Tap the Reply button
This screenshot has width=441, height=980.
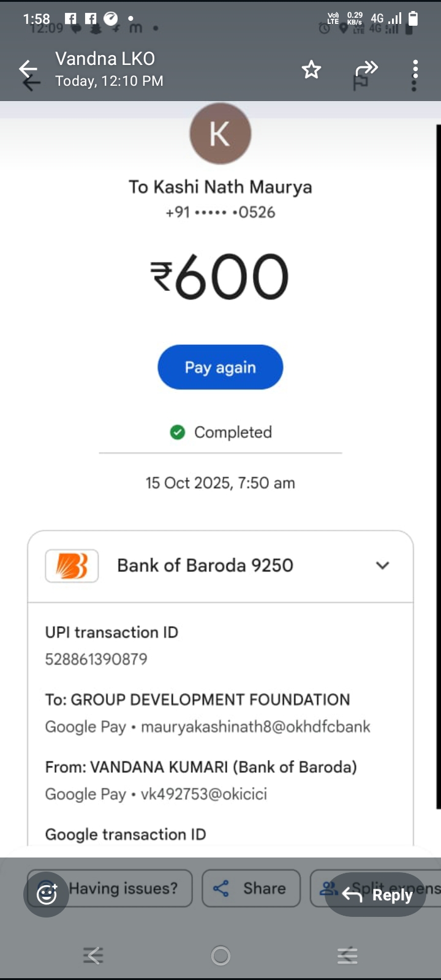tap(376, 894)
